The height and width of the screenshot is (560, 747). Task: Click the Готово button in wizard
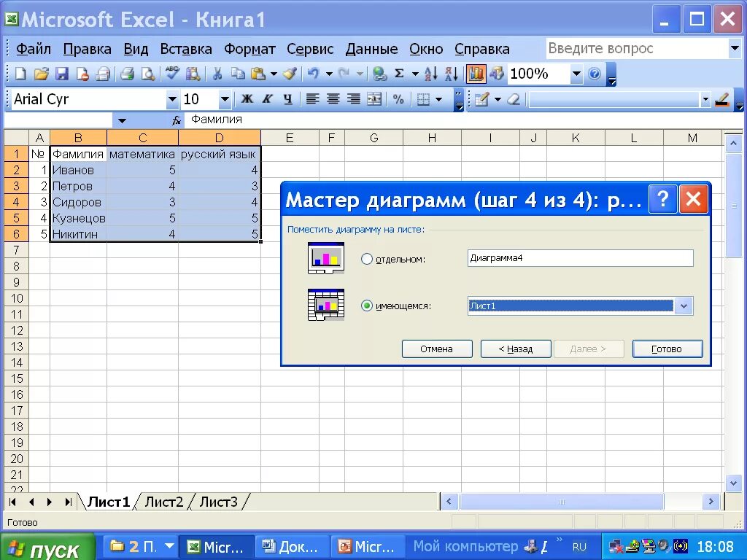coord(667,349)
